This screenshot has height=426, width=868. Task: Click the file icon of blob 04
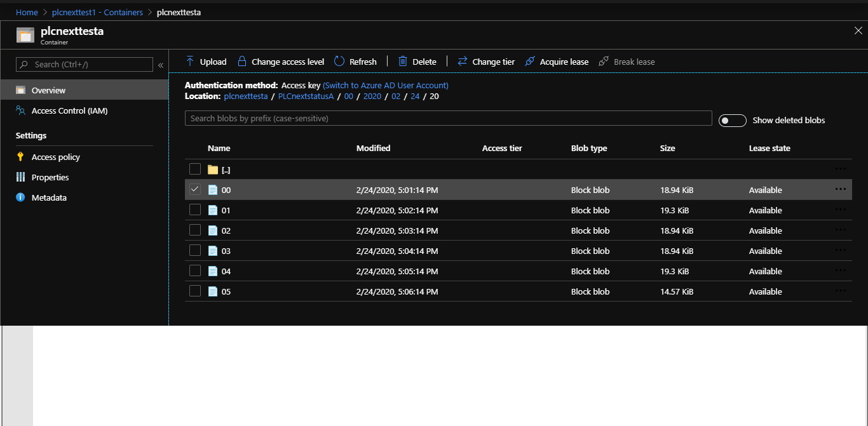pos(213,271)
